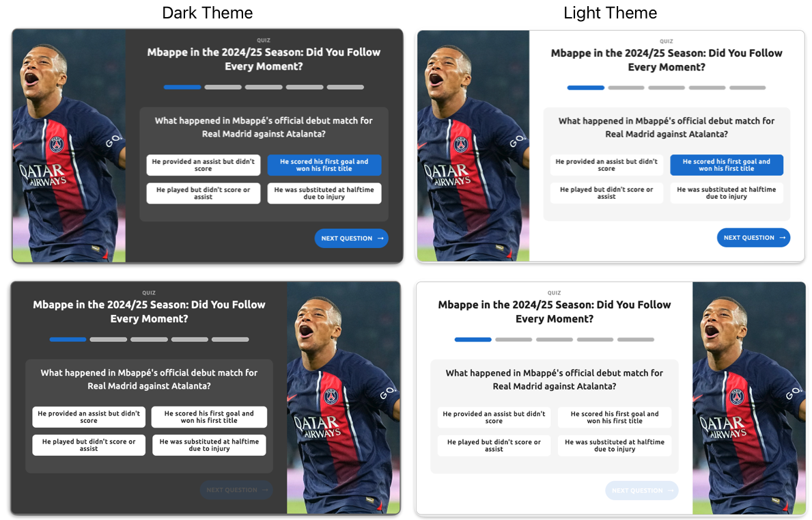Click the arrow icon on top light Next Question
The width and height of the screenshot is (812, 520).
783,238
